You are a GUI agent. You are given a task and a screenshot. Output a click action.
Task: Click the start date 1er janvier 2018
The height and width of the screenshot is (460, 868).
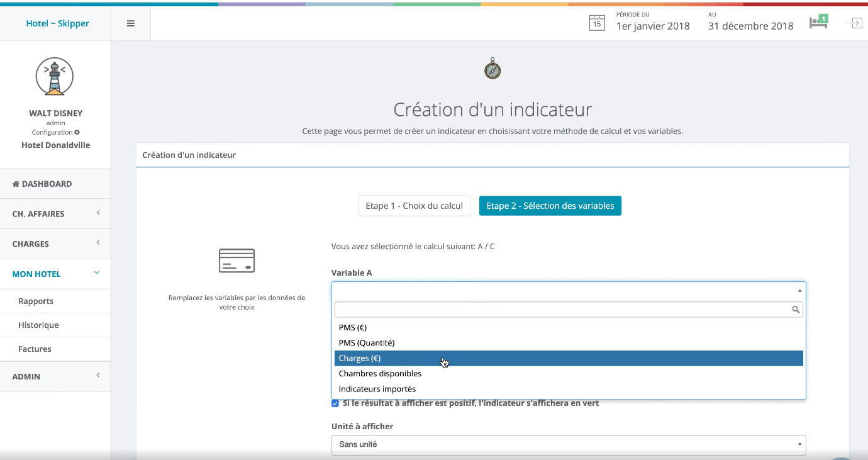point(653,26)
